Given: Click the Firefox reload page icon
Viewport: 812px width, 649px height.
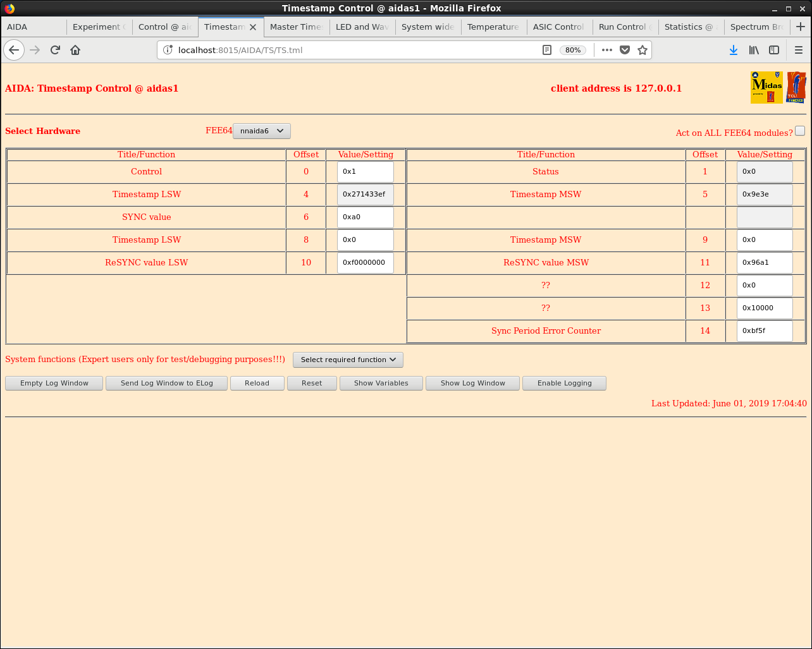Looking at the screenshot, I should pos(55,50).
